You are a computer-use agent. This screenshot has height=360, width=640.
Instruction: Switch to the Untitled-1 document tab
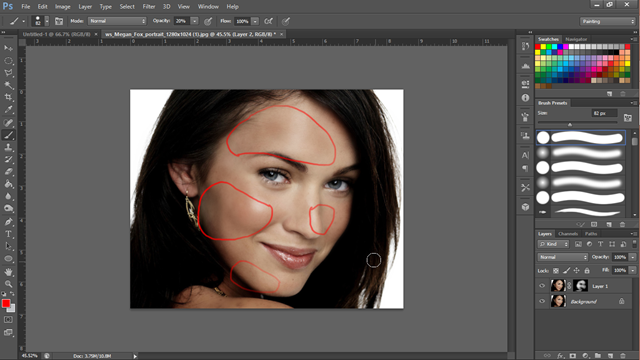pos(56,34)
